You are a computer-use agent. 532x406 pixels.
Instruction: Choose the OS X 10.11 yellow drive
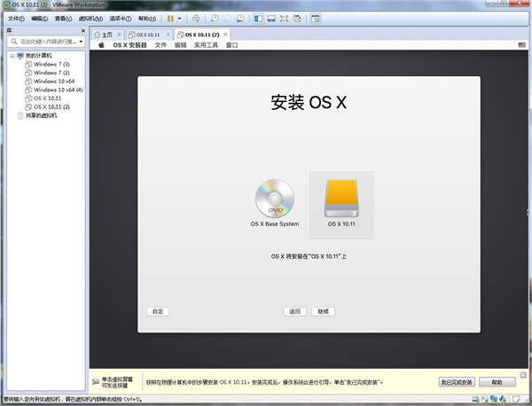pyautogui.click(x=341, y=203)
